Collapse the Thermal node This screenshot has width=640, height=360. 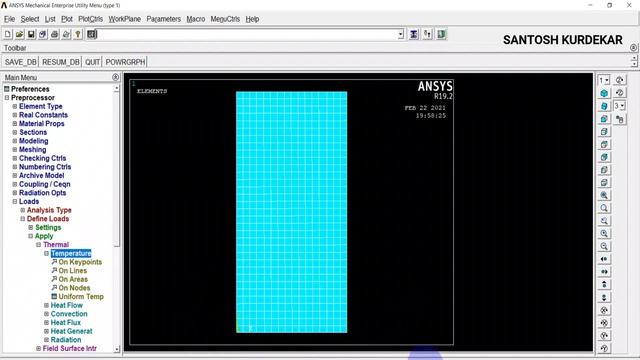38,245
